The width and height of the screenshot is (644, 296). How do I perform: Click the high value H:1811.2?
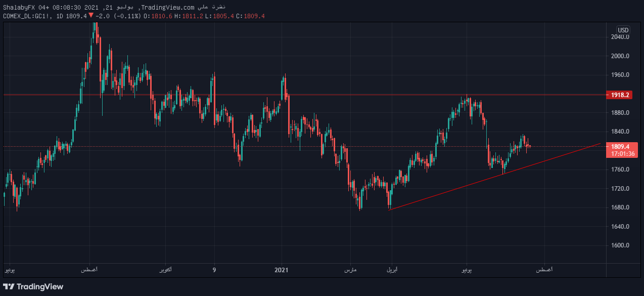point(189,16)
